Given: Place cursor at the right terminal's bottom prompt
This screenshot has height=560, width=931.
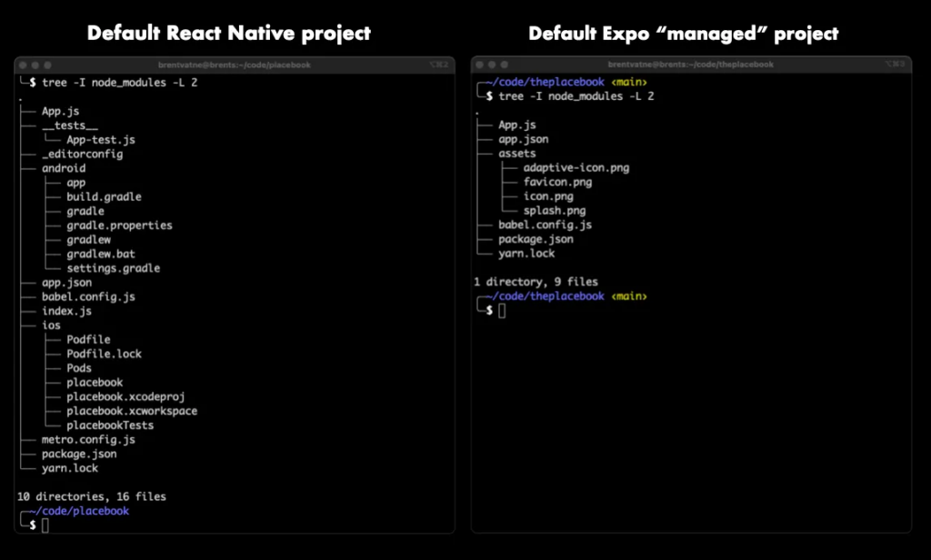Looking at the screenshot, I should [x=502, y=311].
